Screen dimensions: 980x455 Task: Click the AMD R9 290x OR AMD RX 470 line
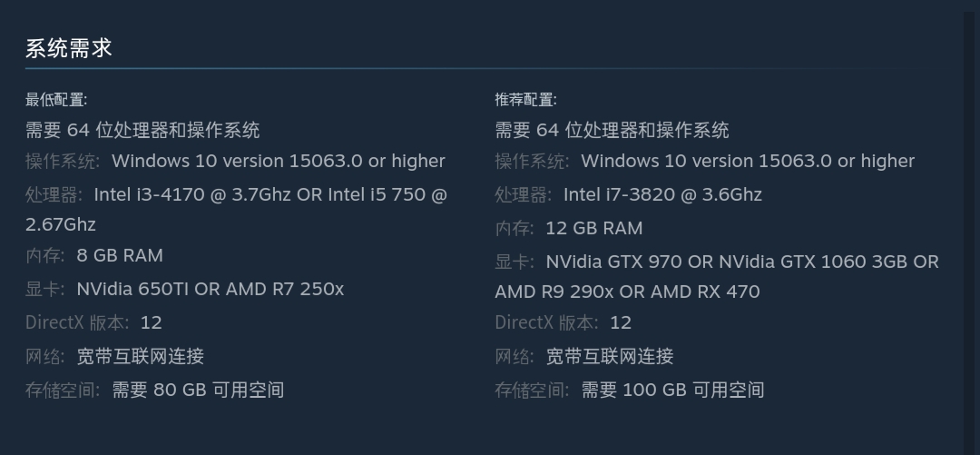pyautogui.click(x=628, y=292)
